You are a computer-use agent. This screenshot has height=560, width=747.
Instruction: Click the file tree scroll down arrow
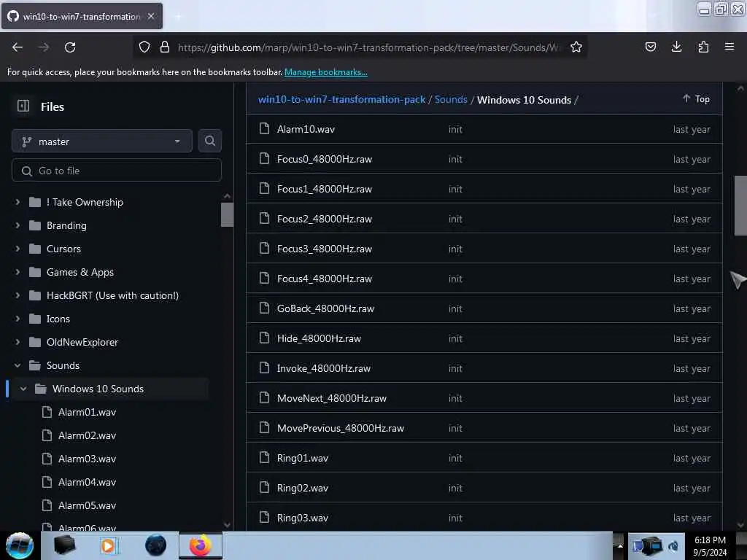click(x=227, y=525)
